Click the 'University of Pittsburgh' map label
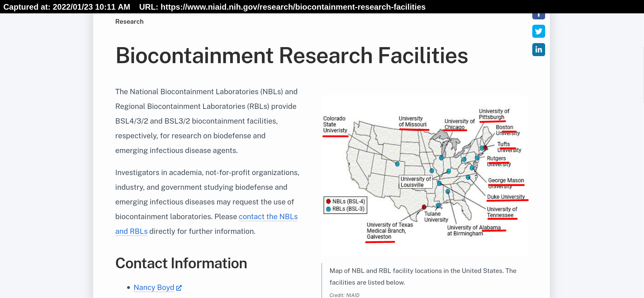644x298 pixels. (x=494, y=114)
